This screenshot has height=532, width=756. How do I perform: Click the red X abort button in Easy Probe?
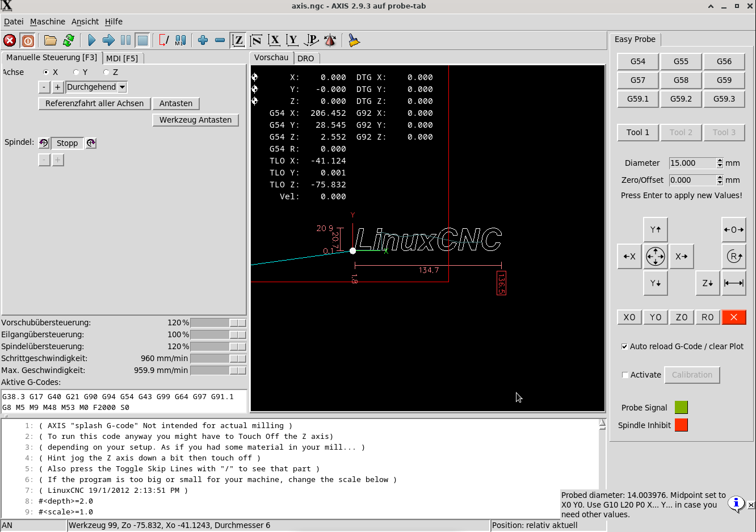tap(734, 317)
